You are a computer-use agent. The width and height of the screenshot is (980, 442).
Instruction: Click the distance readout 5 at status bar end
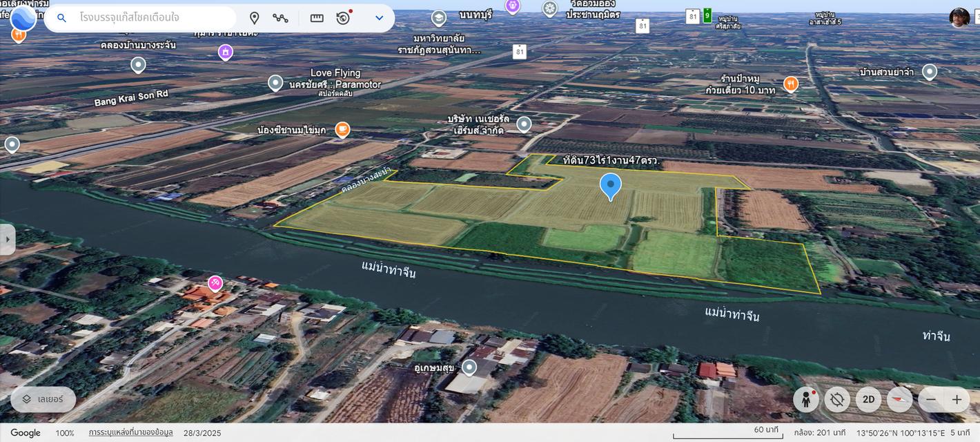click(x=961, y=433)
